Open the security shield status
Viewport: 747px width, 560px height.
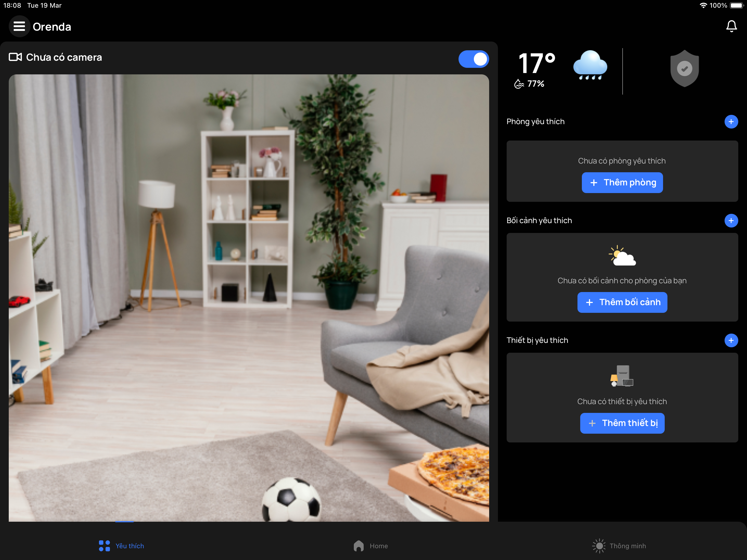684,69
